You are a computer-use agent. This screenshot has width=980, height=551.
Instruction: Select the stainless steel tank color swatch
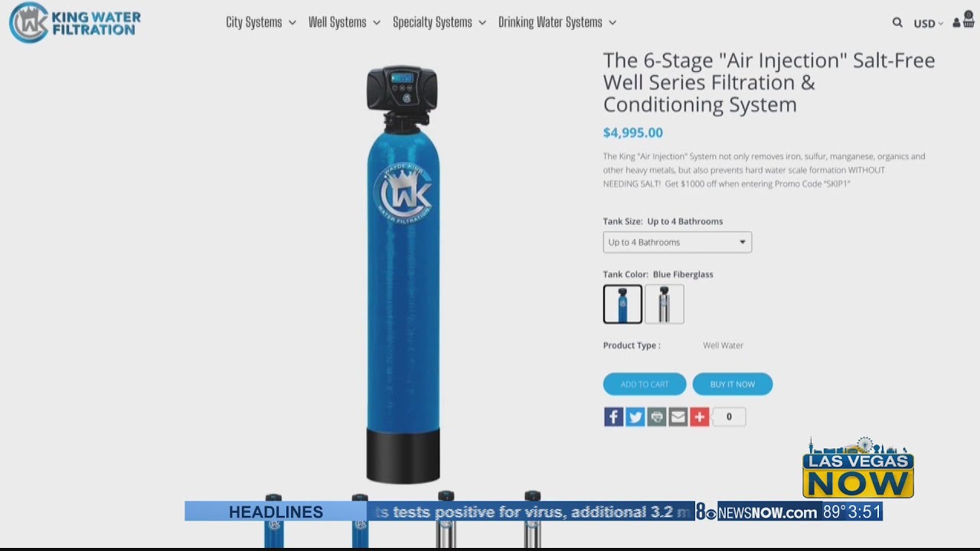click(x=664, y=304)
